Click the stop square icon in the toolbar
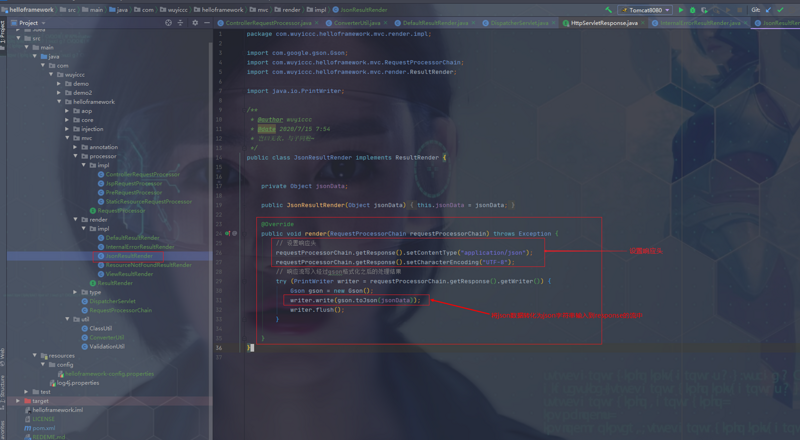The image size is (800, 440). (x=739, y=10)
